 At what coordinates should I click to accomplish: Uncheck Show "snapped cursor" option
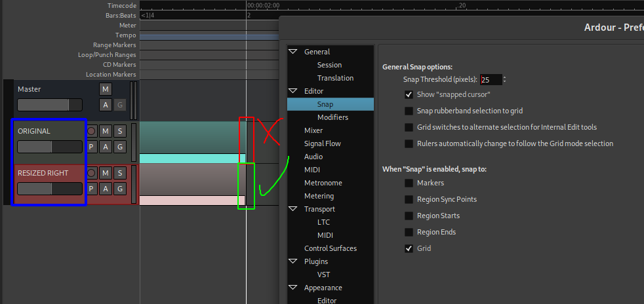click(409, 94)
